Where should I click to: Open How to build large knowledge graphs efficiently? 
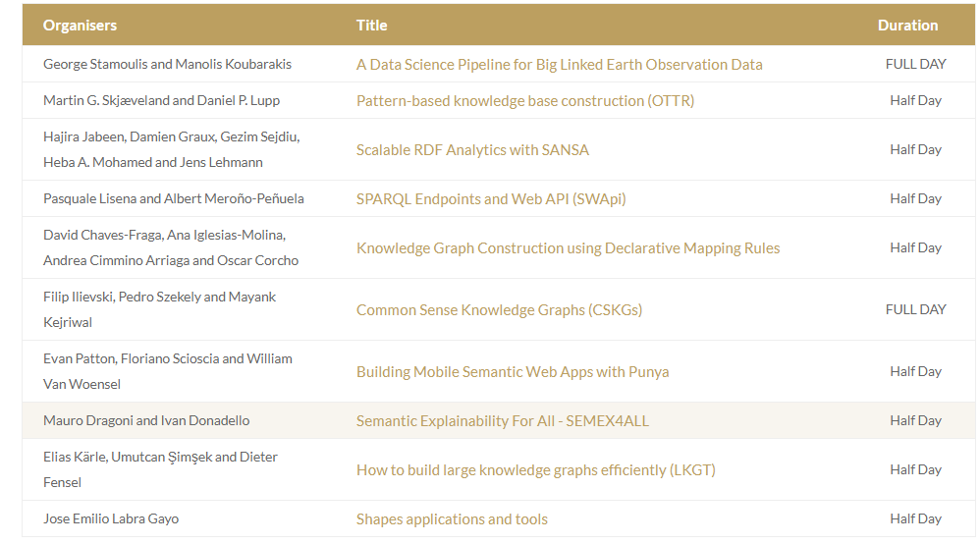click(535, 470)
